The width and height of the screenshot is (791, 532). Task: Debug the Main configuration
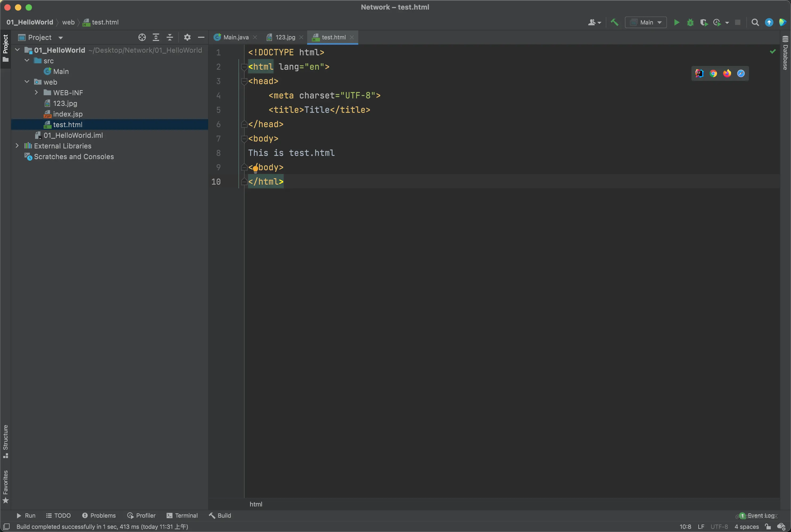point(690,22)
